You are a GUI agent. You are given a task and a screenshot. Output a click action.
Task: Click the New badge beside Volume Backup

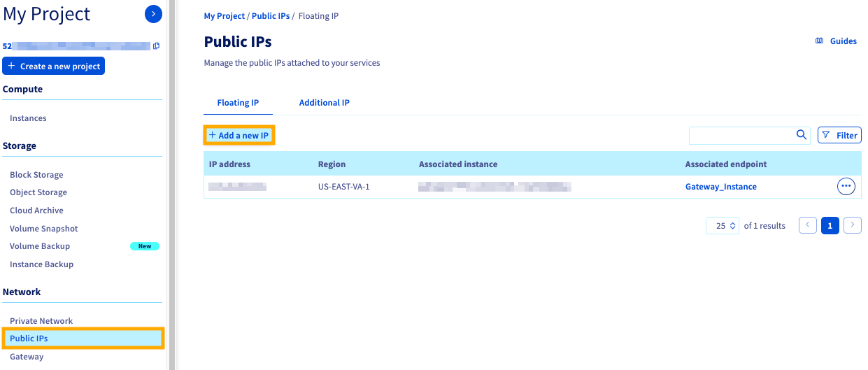click(x=145, y=246)
